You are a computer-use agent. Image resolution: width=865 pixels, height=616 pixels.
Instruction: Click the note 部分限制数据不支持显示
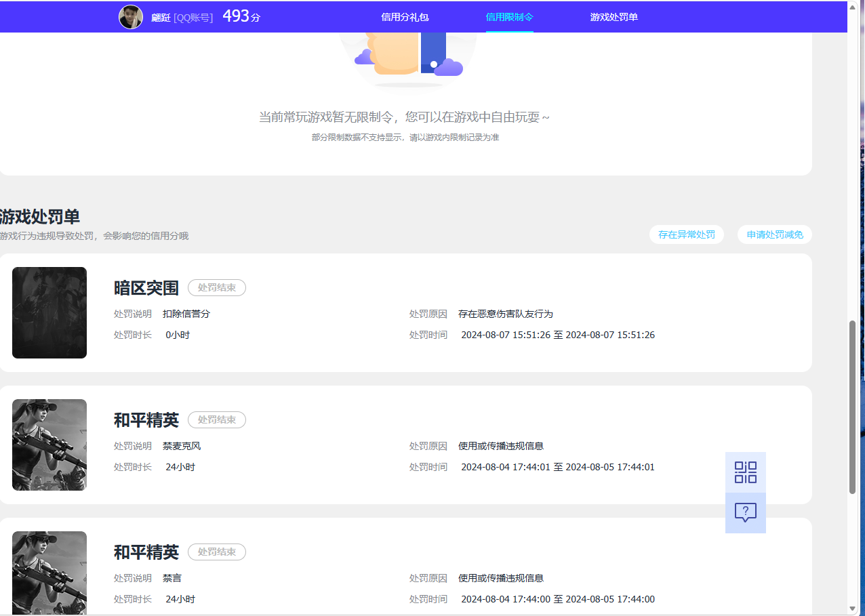tap(405, 137)
